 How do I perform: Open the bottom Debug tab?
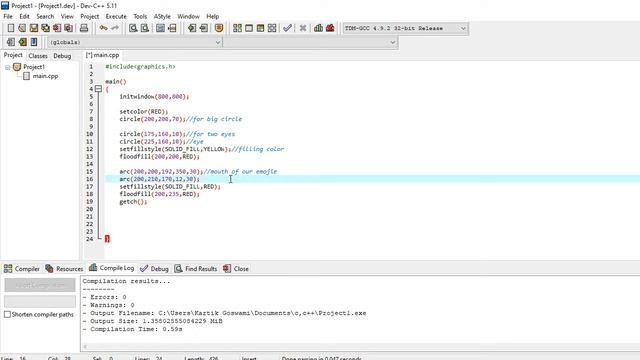click(x=154, y=269)
